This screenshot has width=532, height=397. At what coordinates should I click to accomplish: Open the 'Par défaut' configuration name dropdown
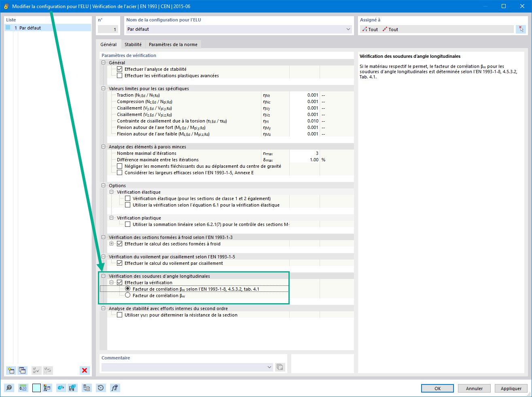coord(348,29)
